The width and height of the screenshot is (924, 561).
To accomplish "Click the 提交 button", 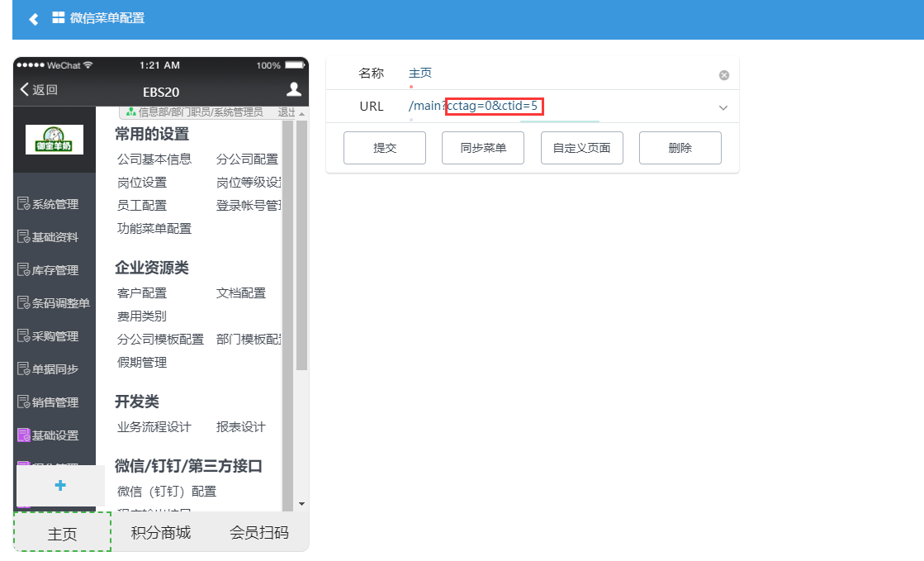I will pos(385,148).
